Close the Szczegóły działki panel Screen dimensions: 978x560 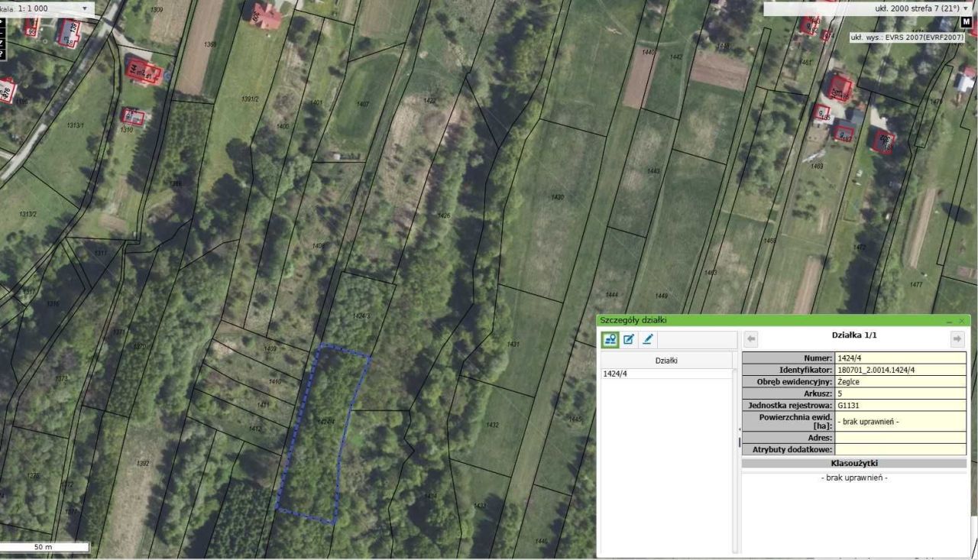[x=961, y=321]
